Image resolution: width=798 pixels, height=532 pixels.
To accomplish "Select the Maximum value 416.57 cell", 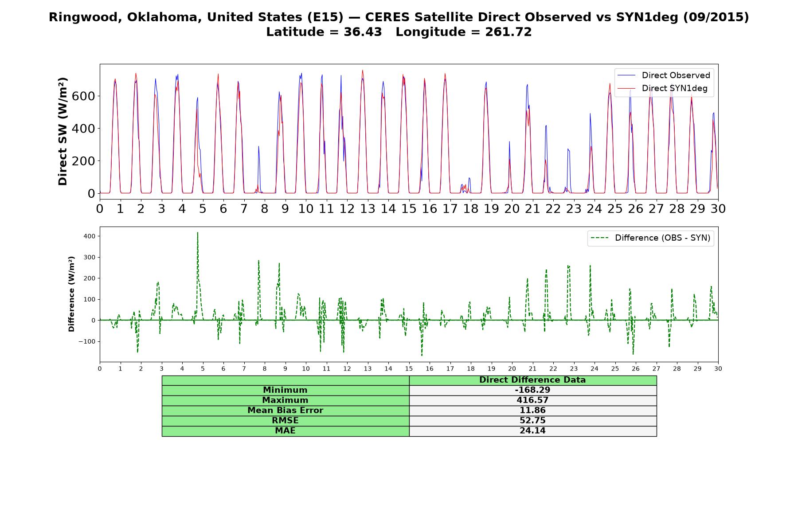I will 532,400.
